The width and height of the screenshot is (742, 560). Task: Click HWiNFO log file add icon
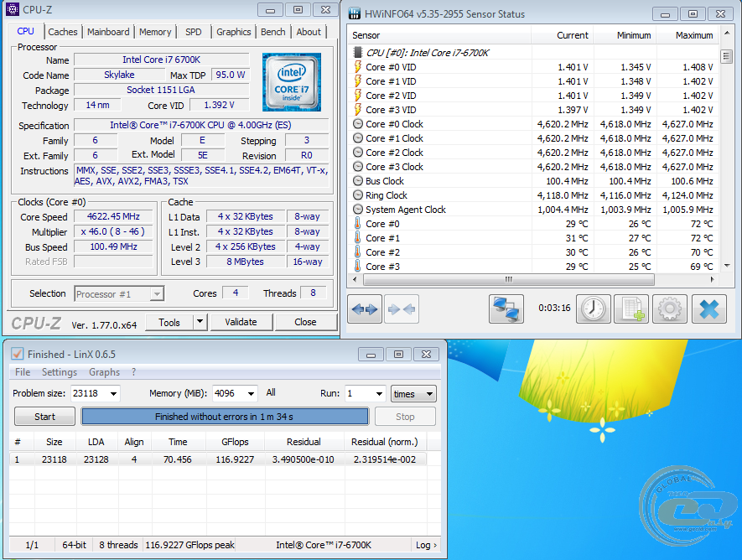coord(631,309)
